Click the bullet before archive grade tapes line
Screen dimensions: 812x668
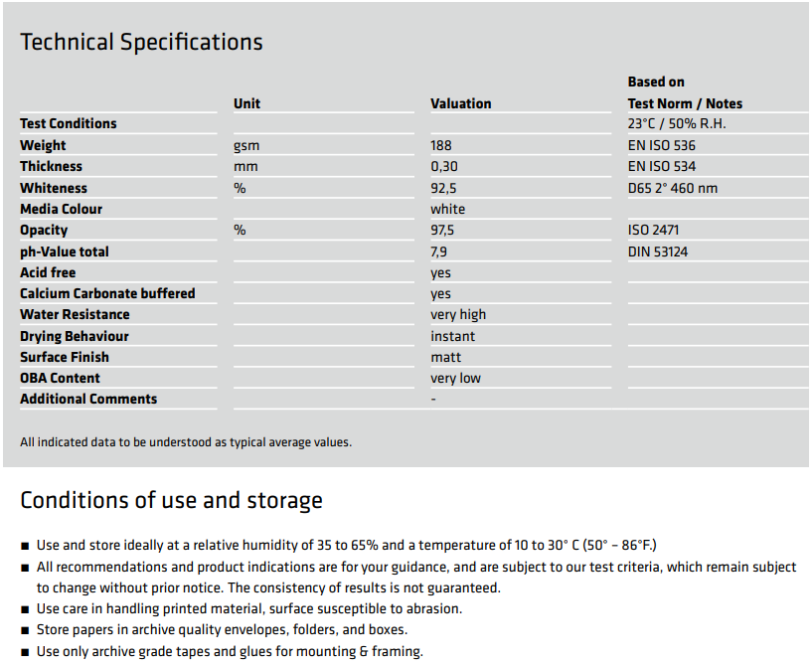point(25,652)
